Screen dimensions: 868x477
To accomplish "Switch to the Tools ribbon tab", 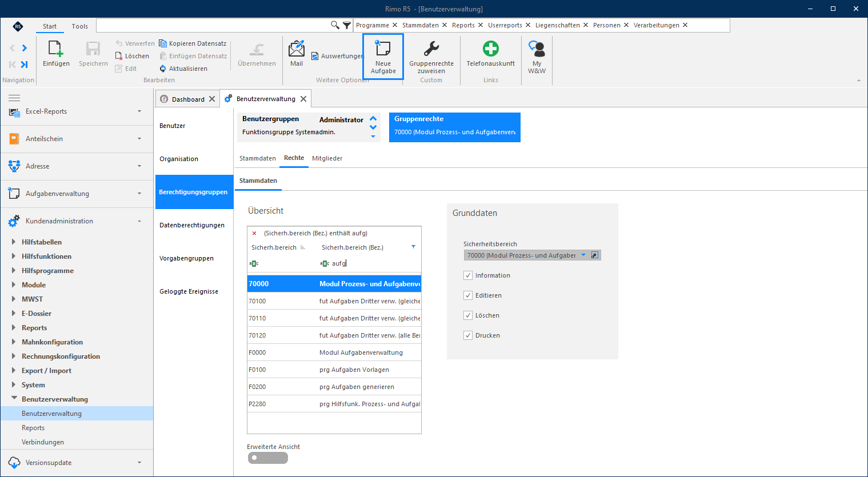I will (80, 26).
